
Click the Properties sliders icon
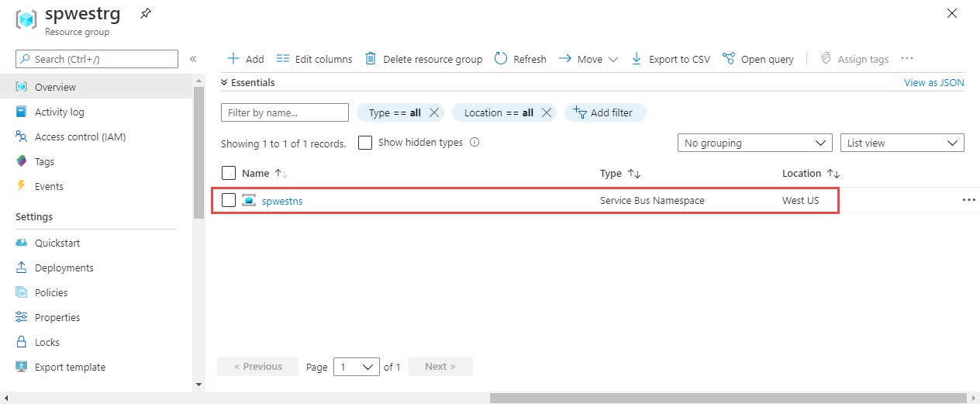[22, 317]
